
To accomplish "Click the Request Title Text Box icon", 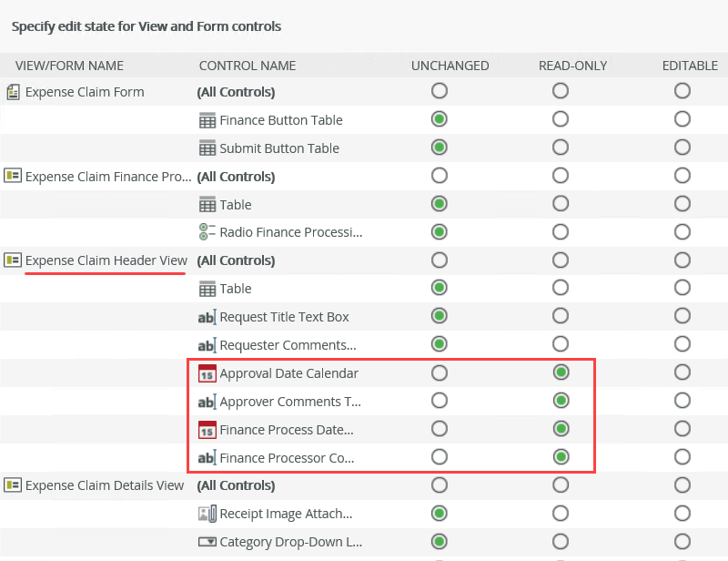I will (x=207, y=317).
